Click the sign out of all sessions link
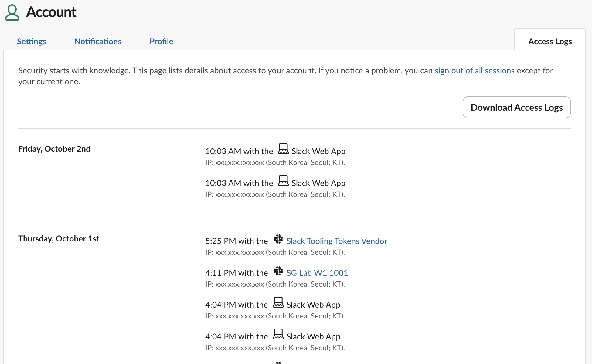The image size is (592, 364). [x=475, y=70]
